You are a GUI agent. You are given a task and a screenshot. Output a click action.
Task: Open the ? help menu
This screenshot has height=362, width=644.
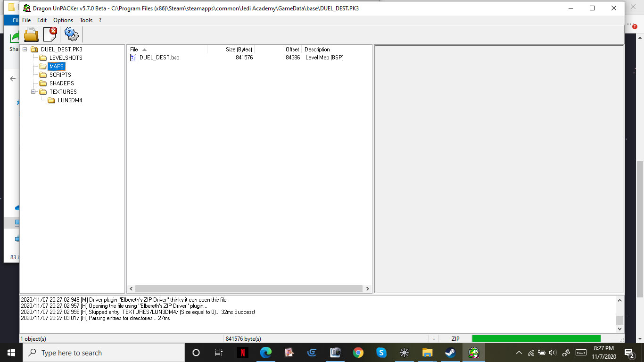pos(100,20)
